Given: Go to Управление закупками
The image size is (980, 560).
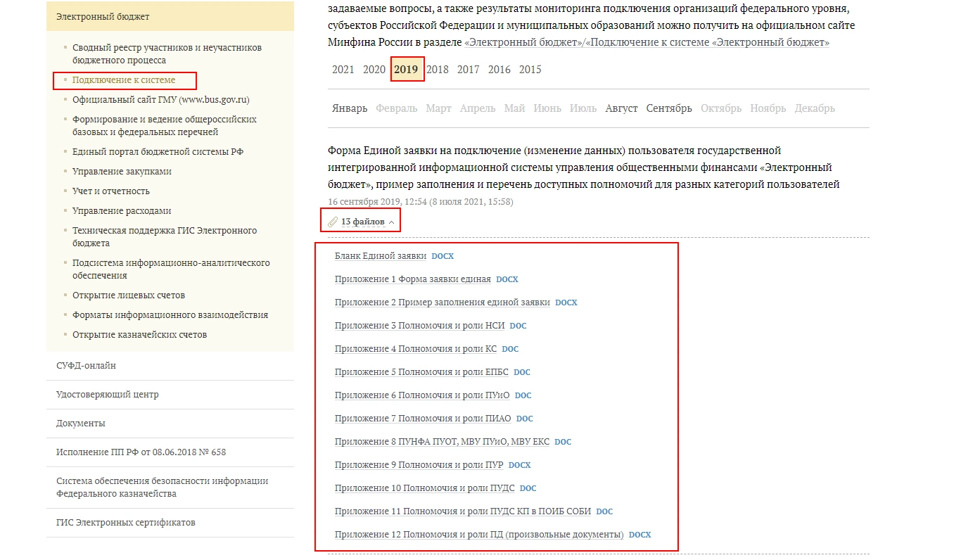Looking at the screenshot, I should click(122, 172).
